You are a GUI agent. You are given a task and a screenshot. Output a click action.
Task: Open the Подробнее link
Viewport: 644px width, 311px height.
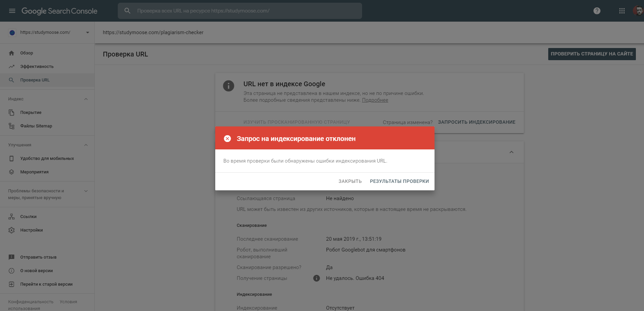[375, 100]
